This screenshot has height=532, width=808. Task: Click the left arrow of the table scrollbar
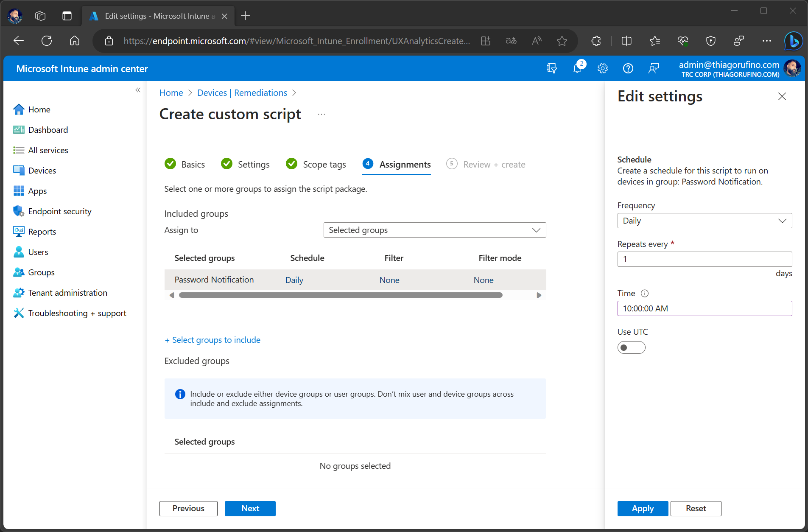click(172, 295)
